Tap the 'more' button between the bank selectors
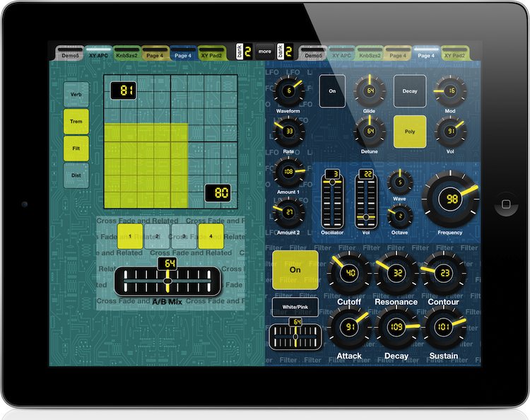Image resolution: width=530 pixels, height=420 pixels. (265, 52)
